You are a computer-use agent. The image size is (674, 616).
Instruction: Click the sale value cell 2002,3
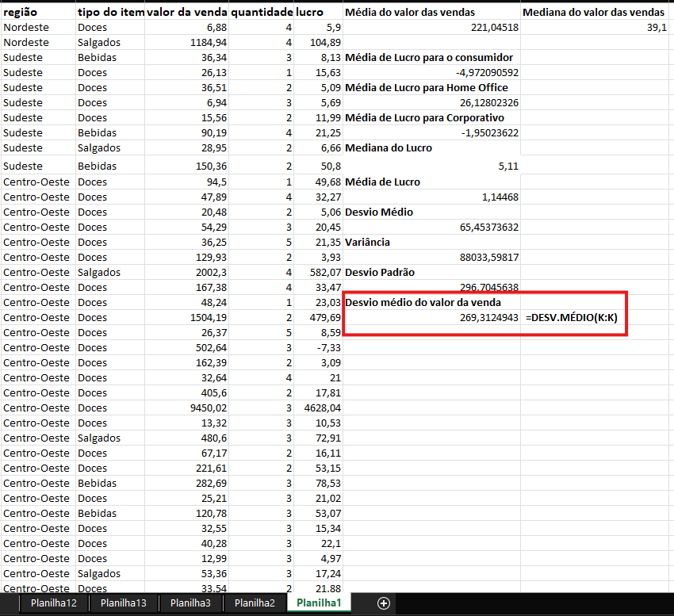pyautogui.click(x=186, y=272)
